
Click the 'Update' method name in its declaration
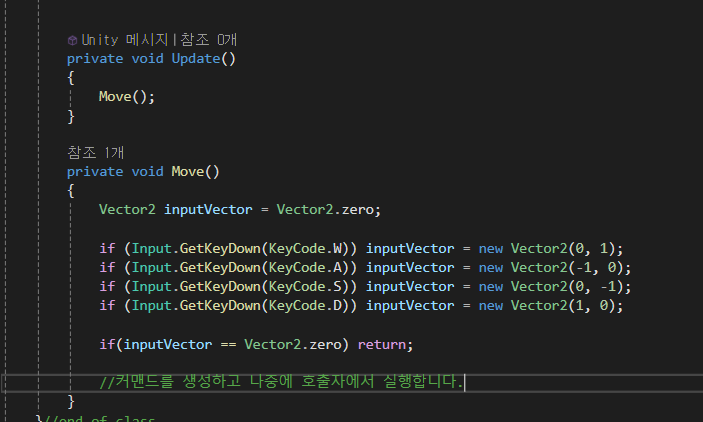(x=196, y=59)
